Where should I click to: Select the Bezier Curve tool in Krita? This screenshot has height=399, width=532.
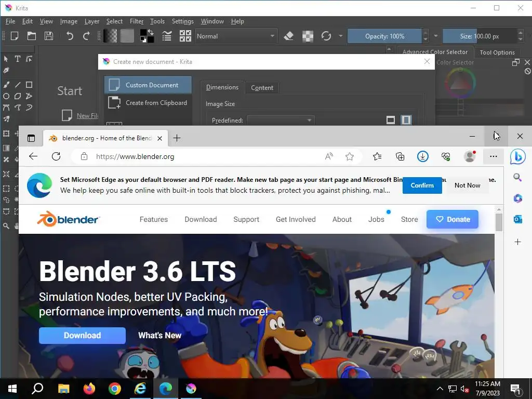click(x=6, y=108)
